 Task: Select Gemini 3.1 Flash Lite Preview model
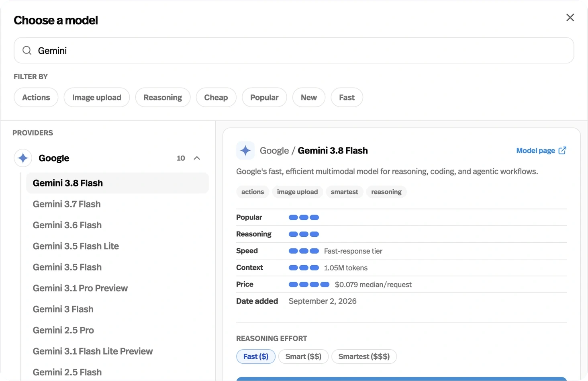(x=117, y=351)
